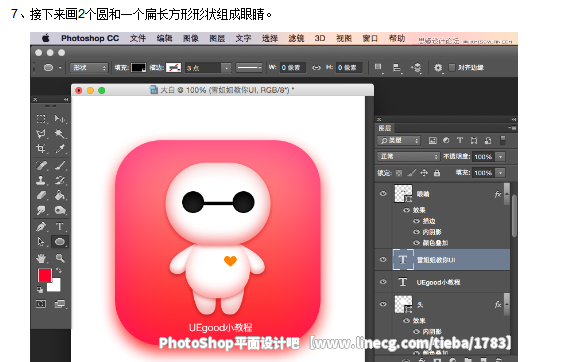Hide the selected text layer eye
This screenshot has width=567, height=362.
coord(383,259)
